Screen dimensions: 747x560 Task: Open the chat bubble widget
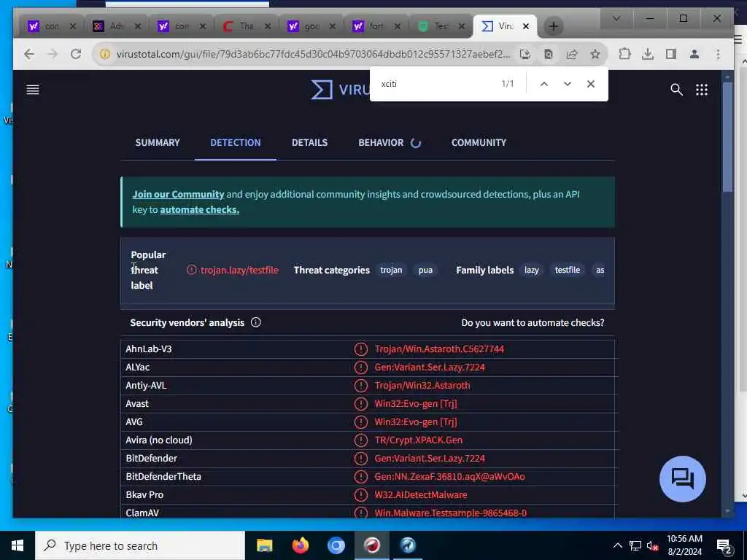coord(682,478)
